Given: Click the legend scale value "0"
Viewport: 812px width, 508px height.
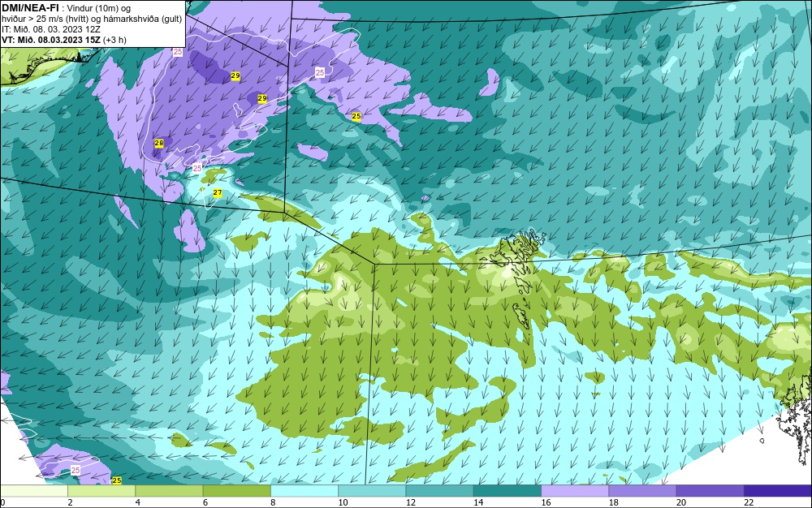Looking at the screenshot, I should [2, 502].
